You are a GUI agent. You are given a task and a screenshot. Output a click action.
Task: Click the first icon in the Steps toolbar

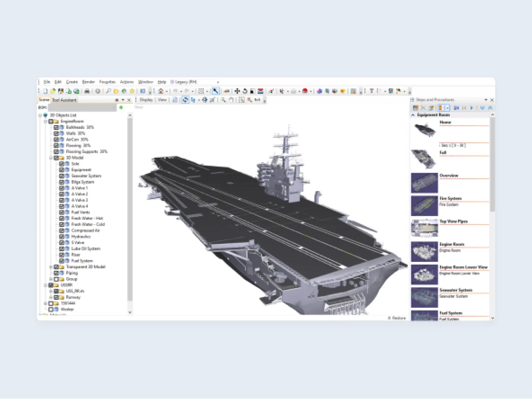[x=415, y=108]
